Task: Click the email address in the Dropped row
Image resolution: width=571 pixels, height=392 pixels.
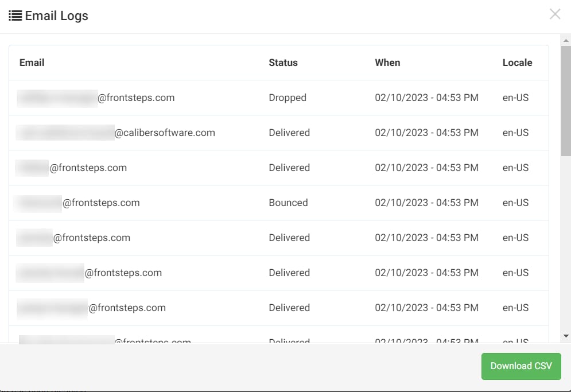Action: click(x=96, y=98)
